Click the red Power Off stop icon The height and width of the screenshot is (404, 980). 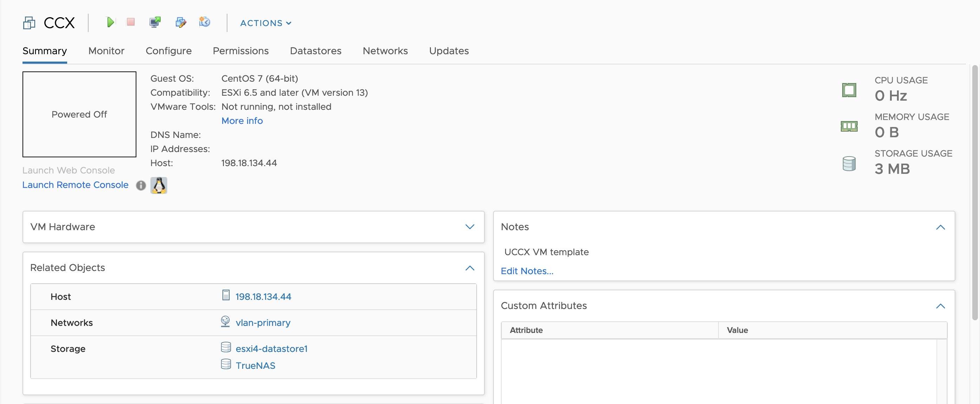[130, 22]
